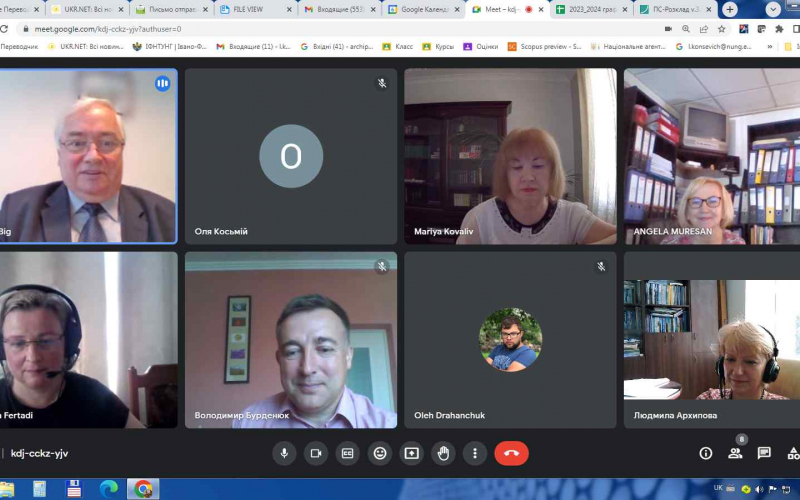Open UKR.NET: Всі новини bookmark
This screenshot has height=500, width=800.
pyautogui.click(x=86, y=46)
